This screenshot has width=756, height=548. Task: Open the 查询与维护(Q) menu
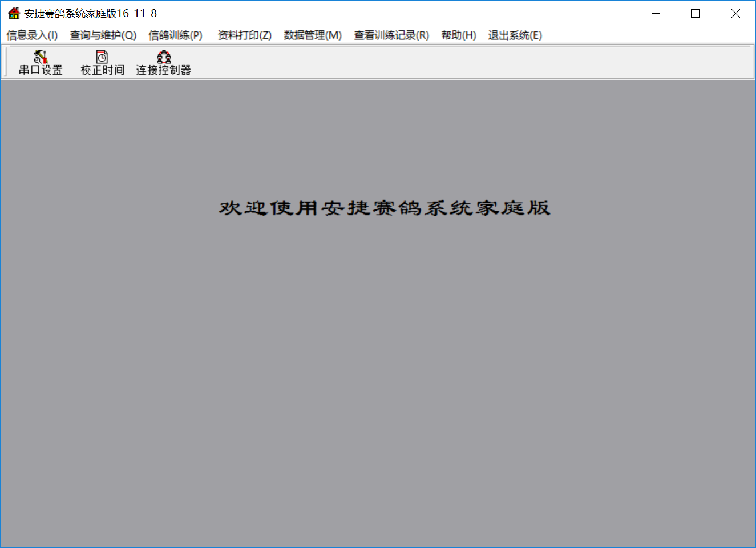point(103,35)
